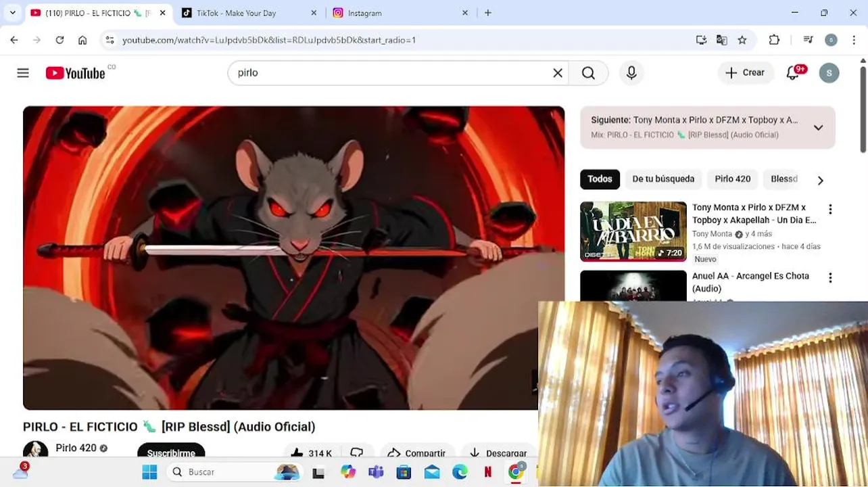Viewport: 868px width, 487px height.
Task: Open Pirlo 420 channel avatar
Action: pyautogui.click(x=35, y=449)
